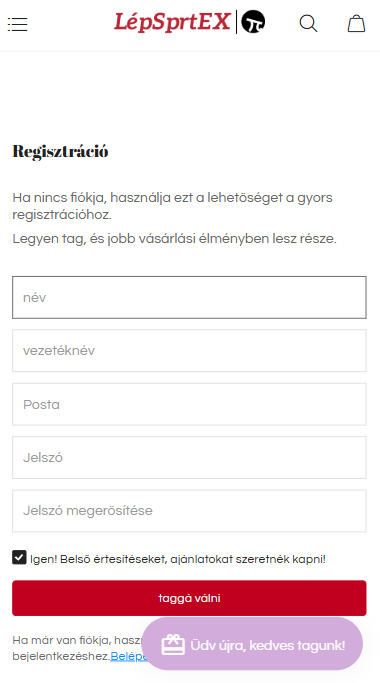This screenshot has width=380, height=683.
Task: Click the gift card icon in purple widget
Action: (173, 644)
